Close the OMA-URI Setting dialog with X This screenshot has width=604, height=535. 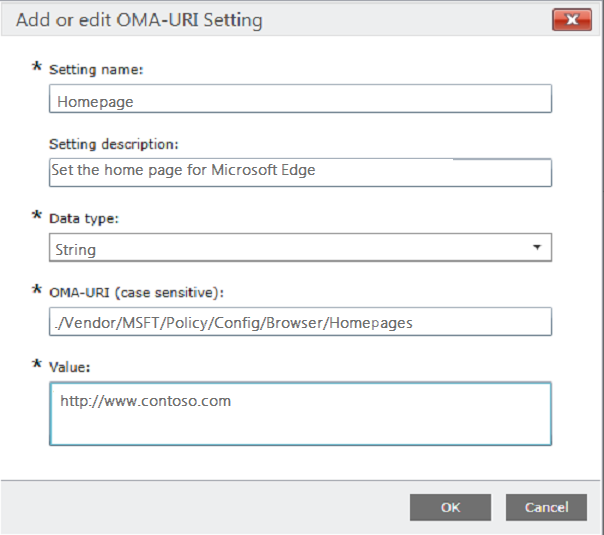pos(572,20)
